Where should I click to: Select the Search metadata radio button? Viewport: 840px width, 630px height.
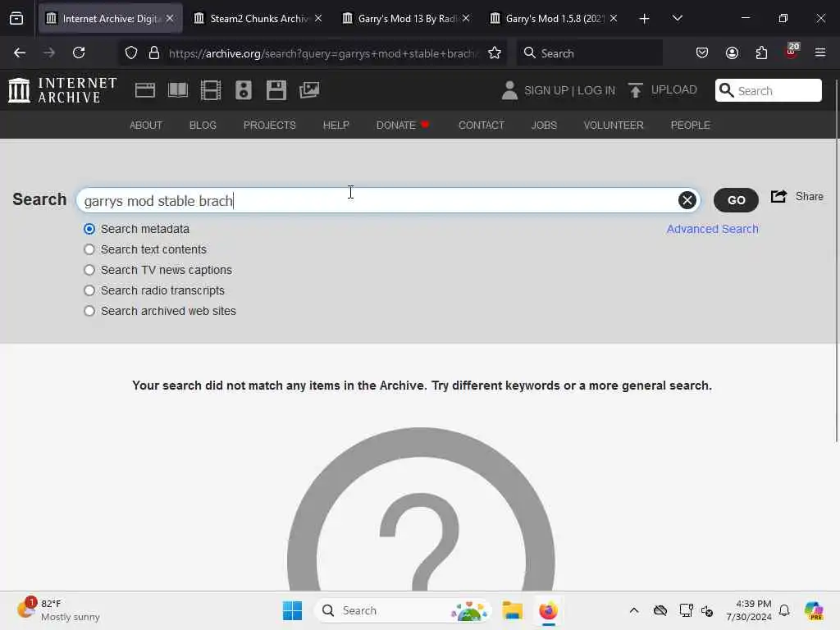(89, 230)
